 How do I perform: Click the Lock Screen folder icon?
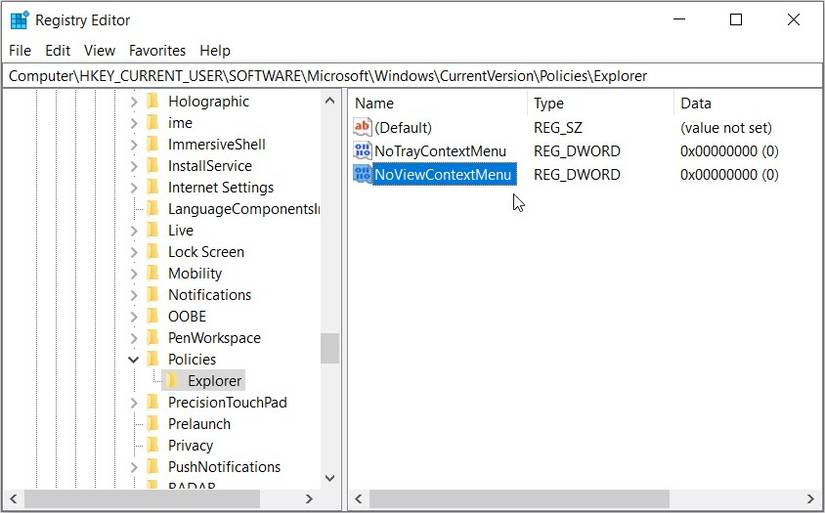coord(153,252)
